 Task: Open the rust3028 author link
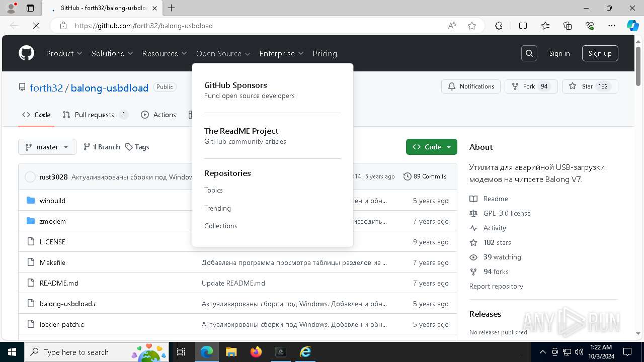53,177
